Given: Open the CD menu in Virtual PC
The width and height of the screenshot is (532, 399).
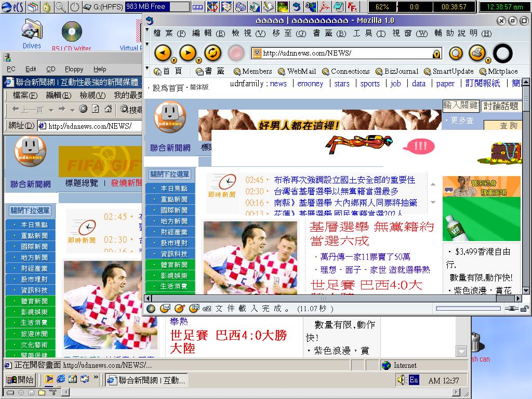Looking at the screenshot, I should 50,69.
